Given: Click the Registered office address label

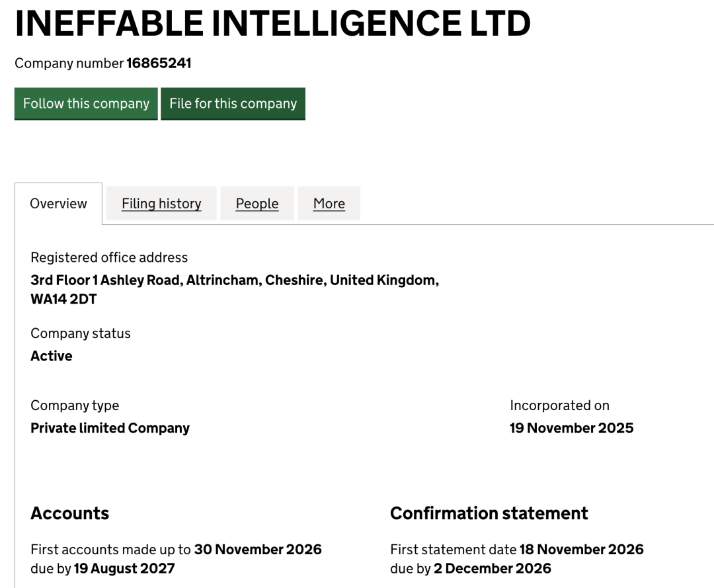Looking at the screenshot, I should [x=109, y=257].
